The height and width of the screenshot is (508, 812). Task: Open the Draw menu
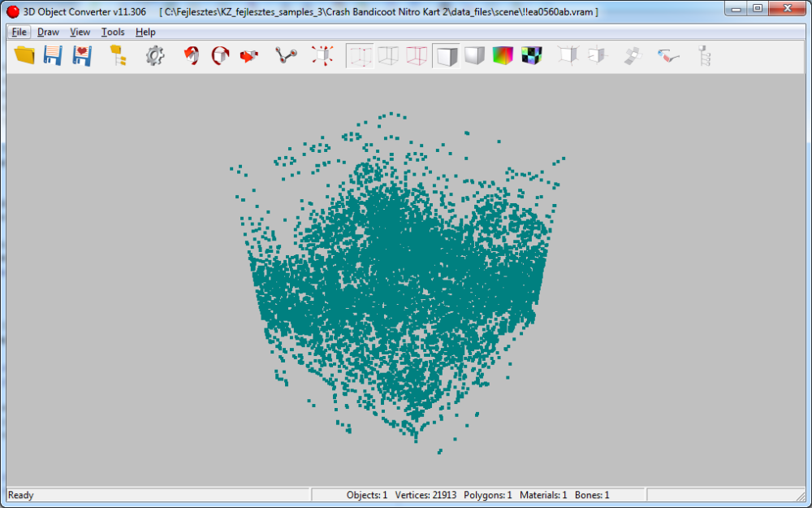pyautogui.click(x=48, y=32)
